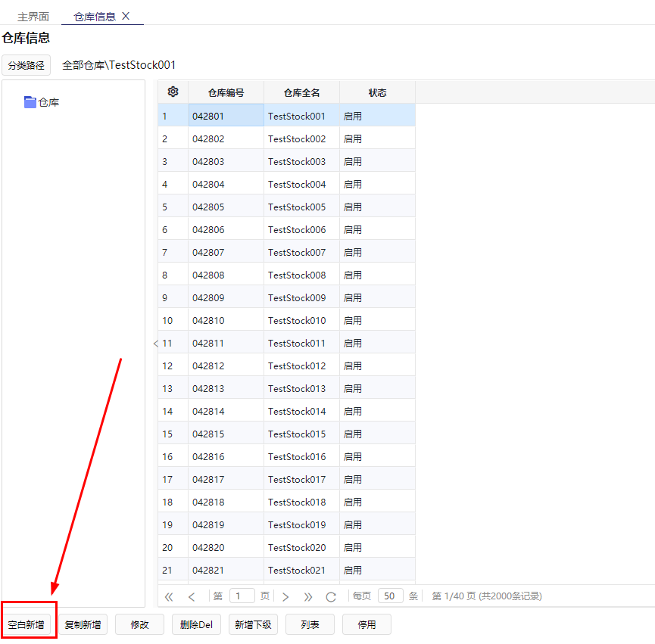Select cell TestStock005
The width and height of the screenshot is (655, 644).
click(301, 207)
